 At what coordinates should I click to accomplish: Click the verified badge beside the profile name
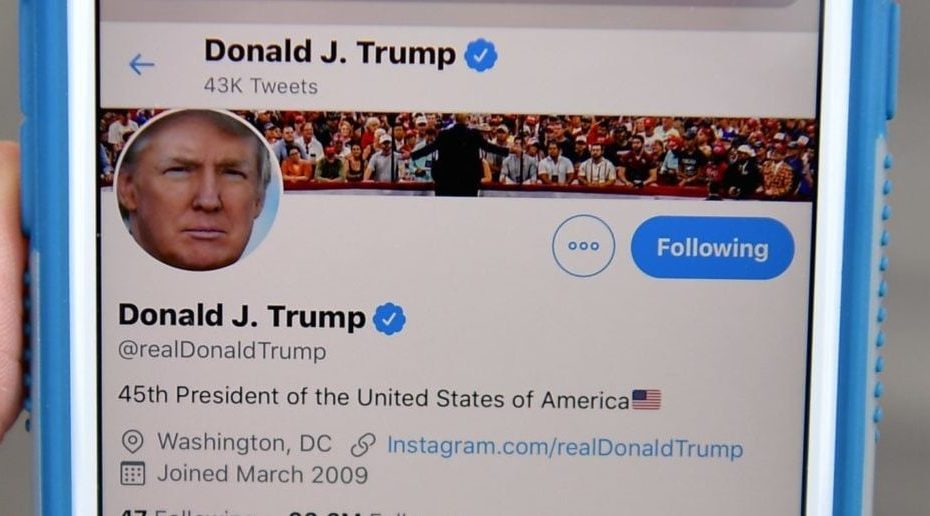click(x=389, y=318)
